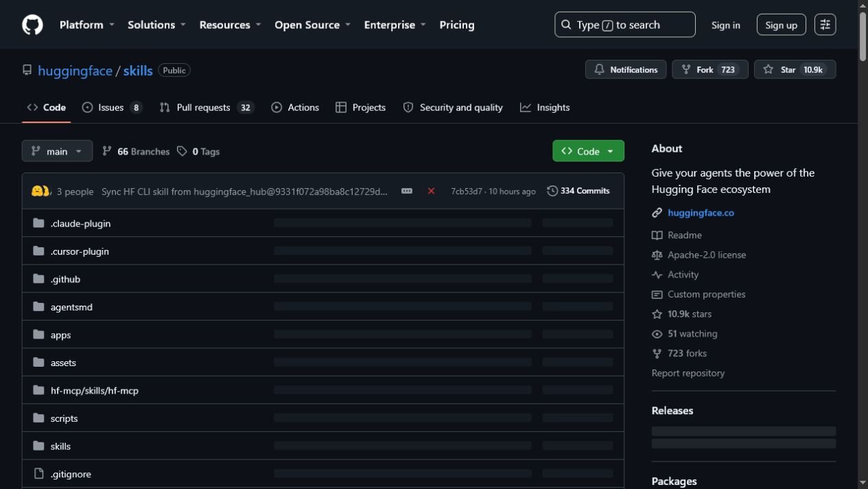Switch to the Insights tab
The image size is (868, 489).
click(x=545, y=107)
